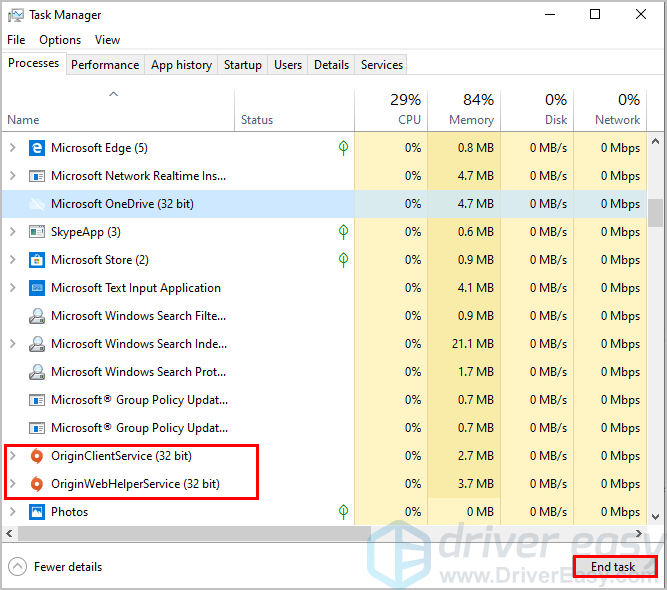667x590 pixels.
Task: Click the Microsoft Windows Search Filter icon
Action: pyautogui.click(x=37, y=316)
